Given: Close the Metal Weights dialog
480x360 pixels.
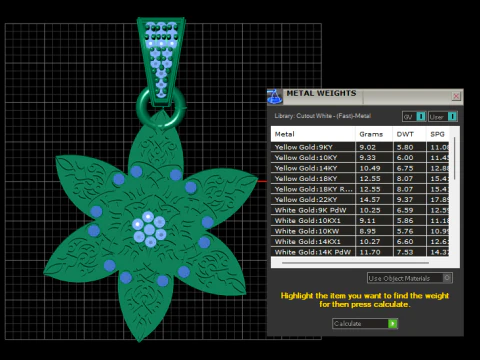Looking at the screenshot, I should (x=456, y=96).
